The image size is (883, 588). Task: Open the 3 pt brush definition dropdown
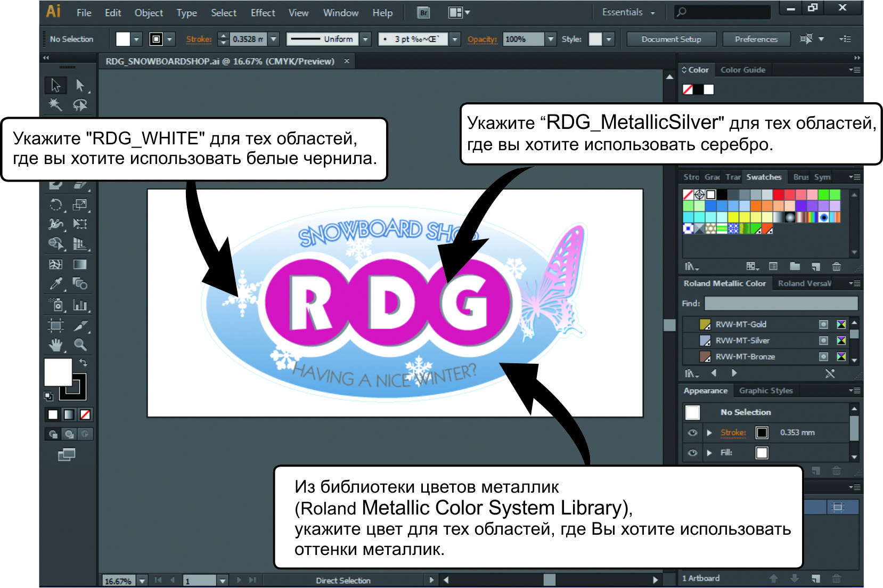[x=455, y=39]
